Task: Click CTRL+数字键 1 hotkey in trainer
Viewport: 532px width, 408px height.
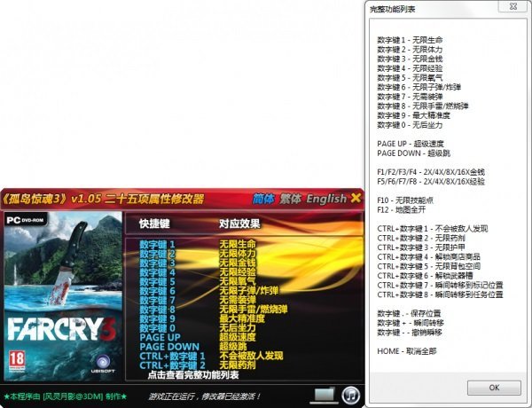Action: [172, 356]
